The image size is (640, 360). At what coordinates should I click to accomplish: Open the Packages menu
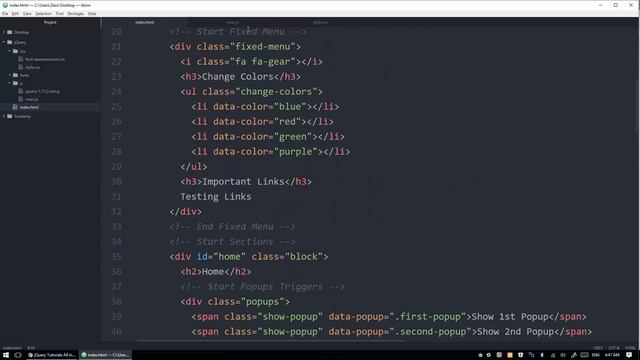point(76,13)
